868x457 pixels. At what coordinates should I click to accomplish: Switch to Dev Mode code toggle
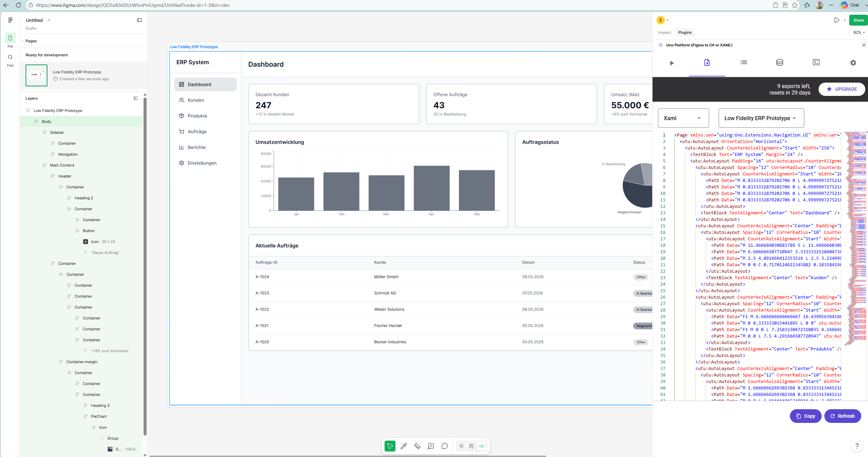482,446
